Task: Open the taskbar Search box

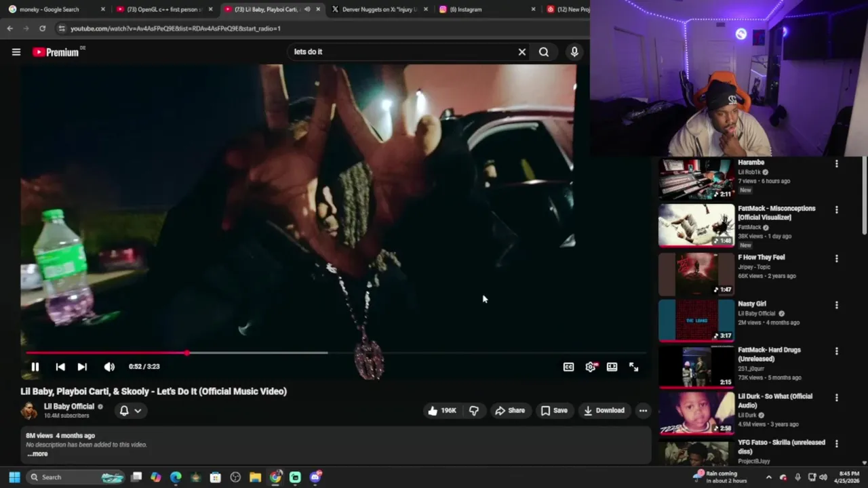Action: coord(76,477)
